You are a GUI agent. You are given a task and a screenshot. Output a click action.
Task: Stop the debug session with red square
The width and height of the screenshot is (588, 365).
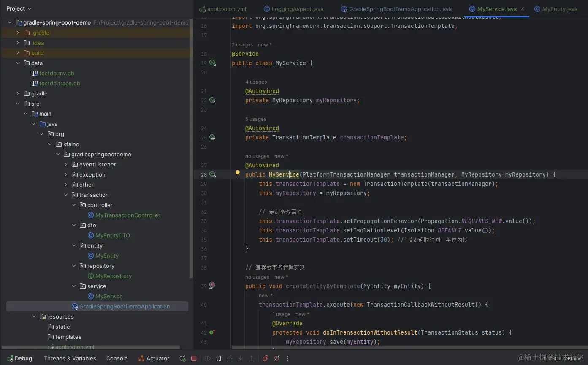(x=194, y=358)
